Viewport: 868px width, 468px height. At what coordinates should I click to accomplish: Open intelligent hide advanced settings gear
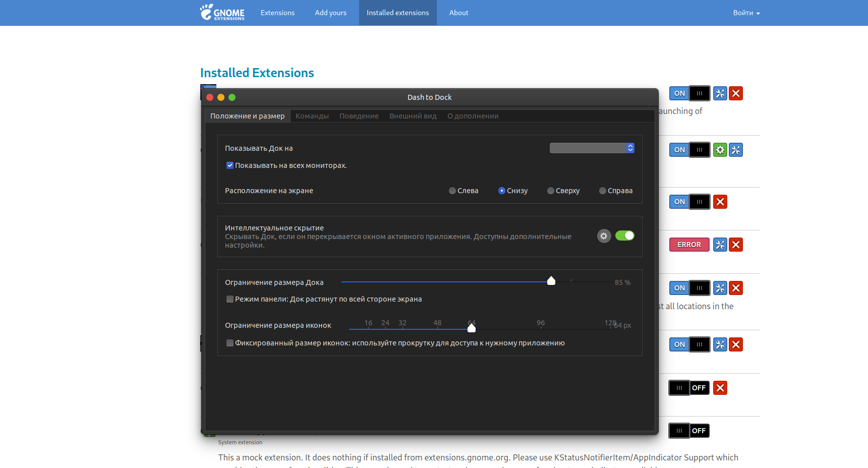pyautogui.click(x=604, y=236)
